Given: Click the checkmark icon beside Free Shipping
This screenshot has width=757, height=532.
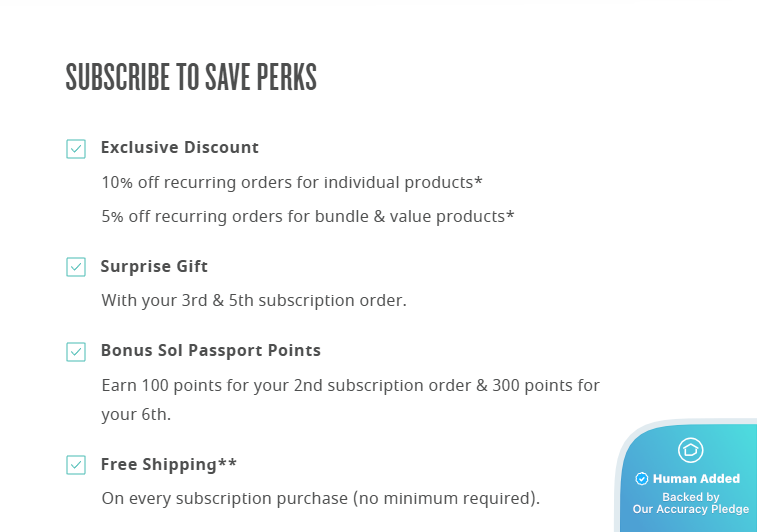Looking at the screenshot, I should point(76,465).
